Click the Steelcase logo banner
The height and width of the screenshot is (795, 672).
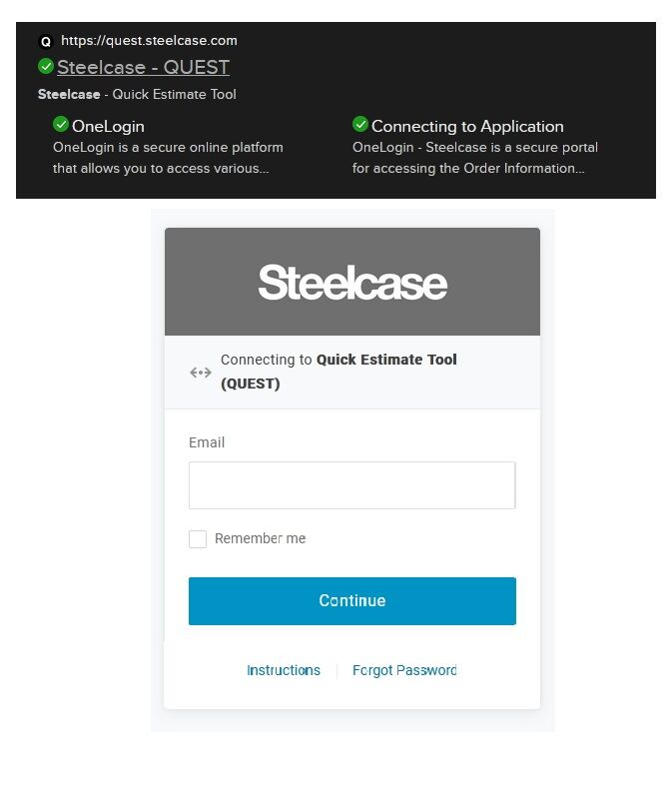(352, 282)
